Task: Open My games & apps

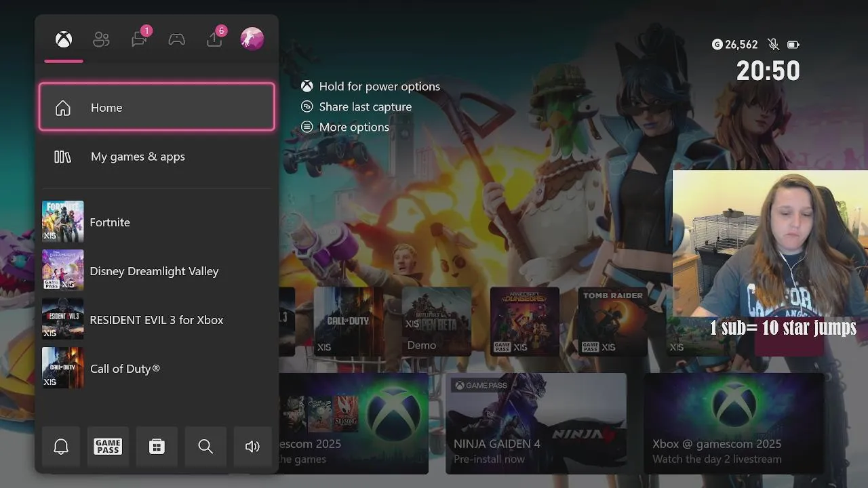Action: pos(157,157)
